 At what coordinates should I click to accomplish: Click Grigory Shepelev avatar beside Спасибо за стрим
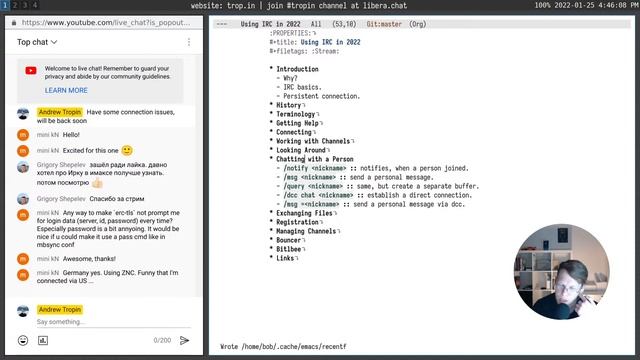(23, 199)
